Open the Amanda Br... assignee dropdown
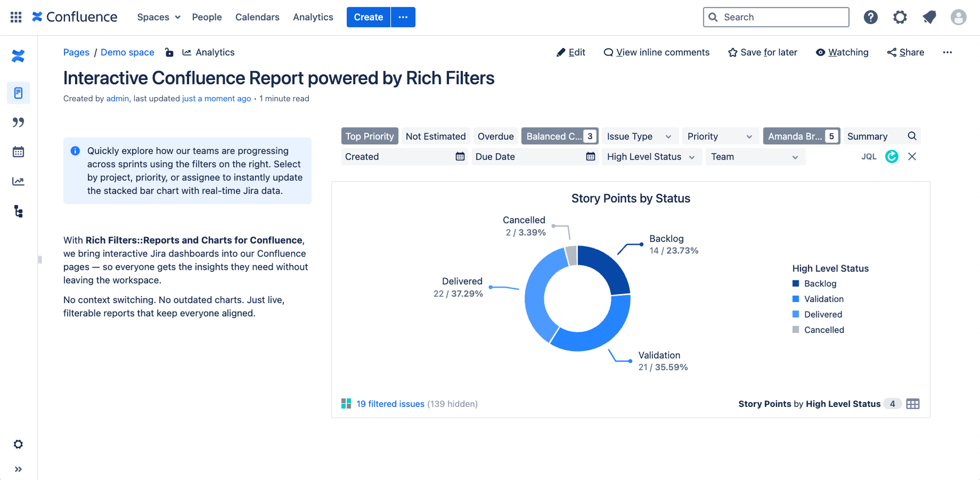The height and width of the screenshot is (480, 980). click(801, 136)
